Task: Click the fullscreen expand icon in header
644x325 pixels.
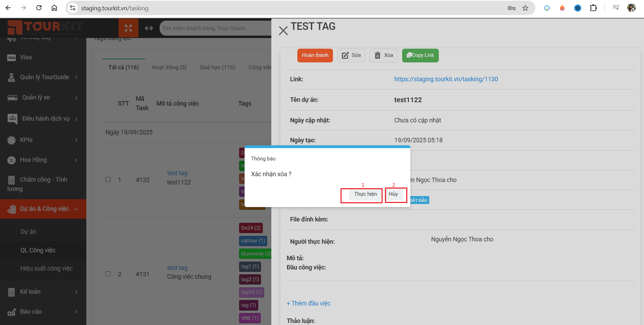Action: [x=128, y=28]
